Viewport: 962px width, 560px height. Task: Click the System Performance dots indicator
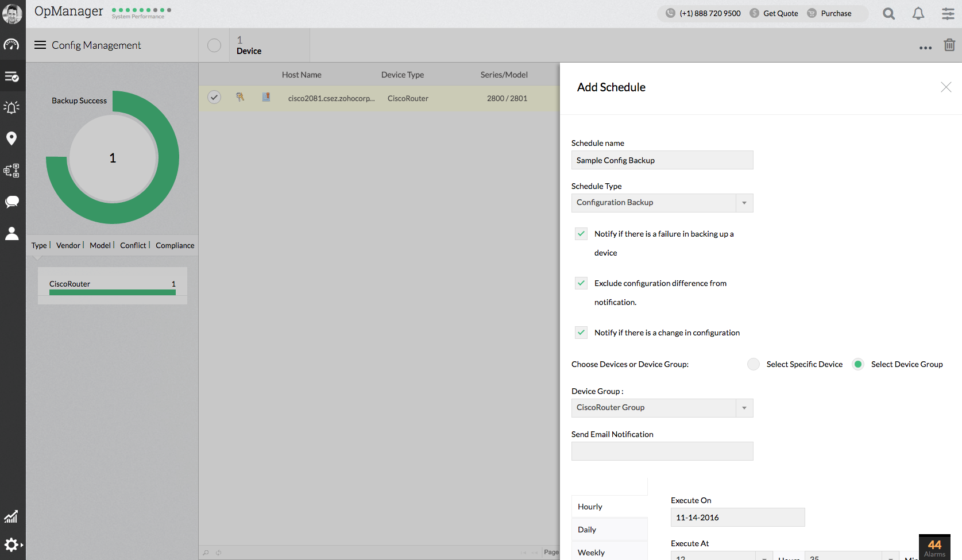[x=141, y=10]
